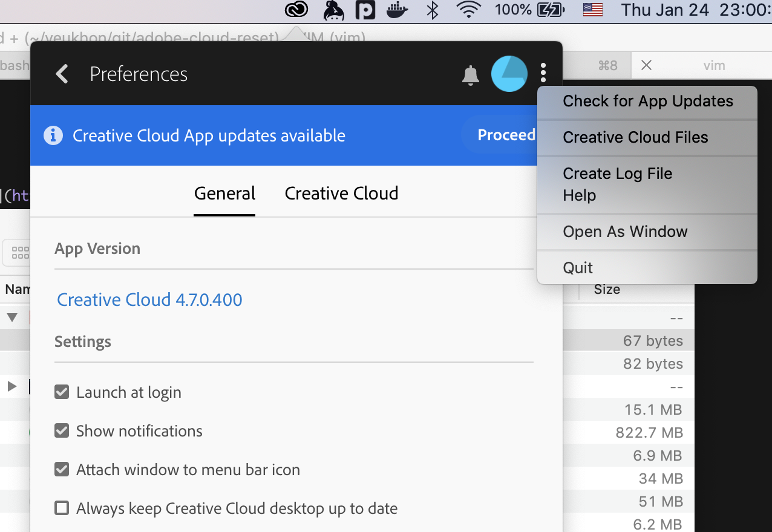The image size is (772, 532).
Task: Click the info icon in update banner
Action: click(x=53, y=135)
